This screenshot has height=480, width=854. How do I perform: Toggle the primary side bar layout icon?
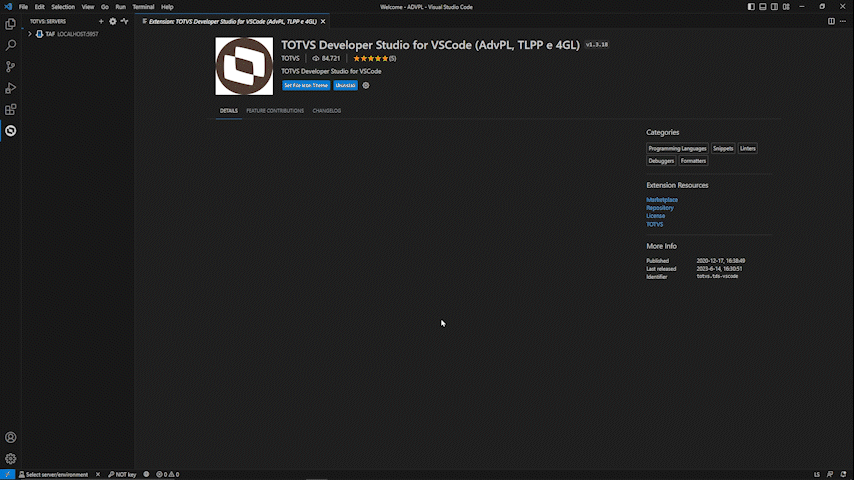[x=751, y=7]
